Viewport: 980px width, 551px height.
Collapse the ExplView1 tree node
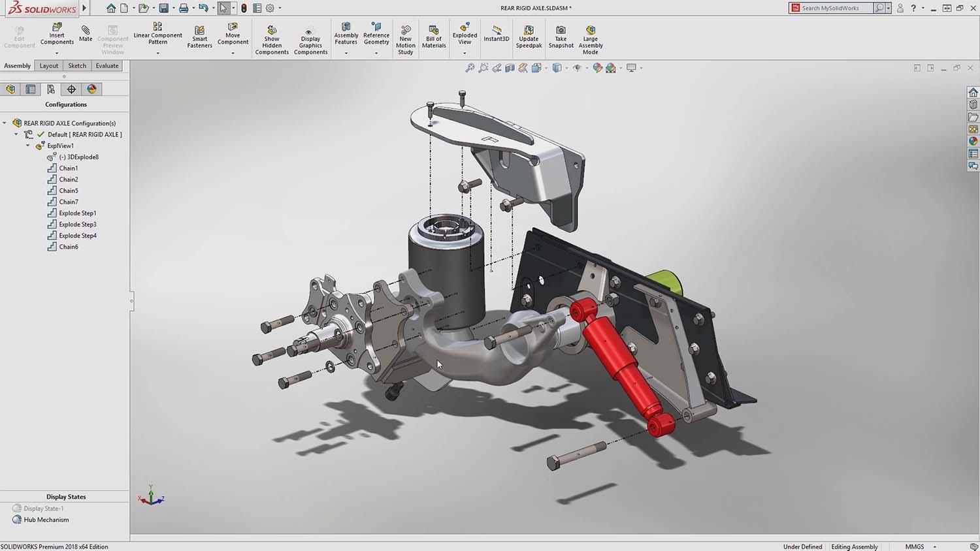tap(27, 145)
